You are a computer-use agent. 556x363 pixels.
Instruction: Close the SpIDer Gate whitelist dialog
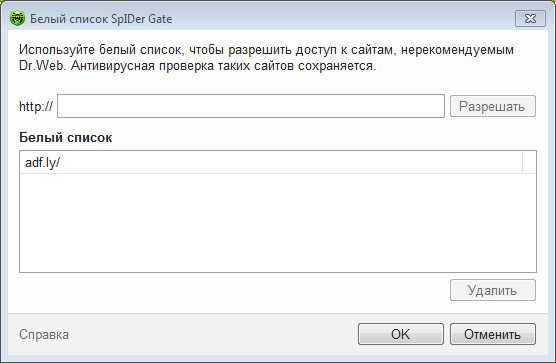[530, 18]
